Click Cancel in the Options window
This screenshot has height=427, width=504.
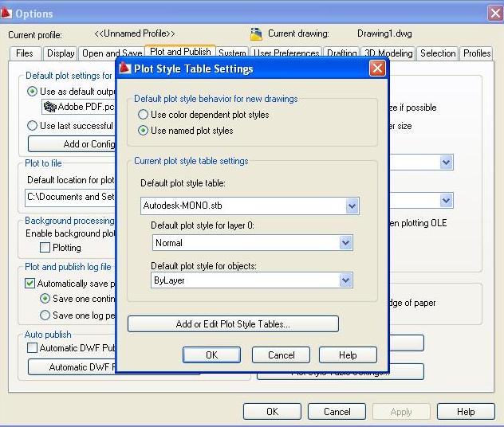337,412
